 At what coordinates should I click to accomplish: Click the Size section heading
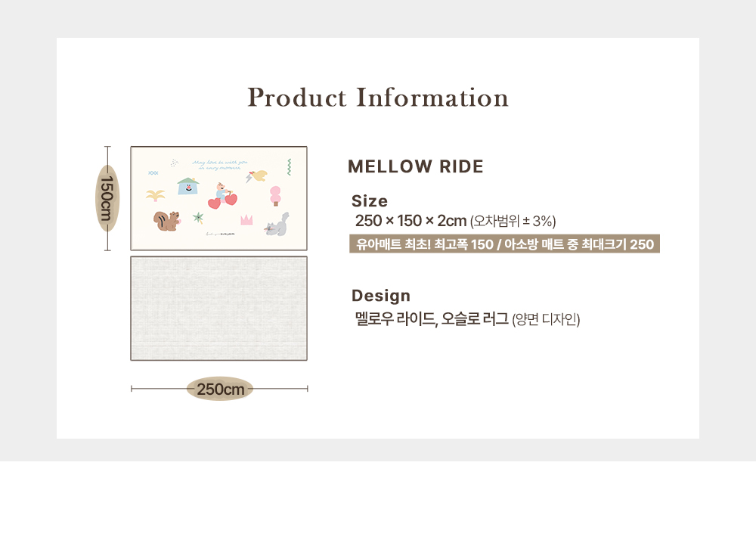370,200
